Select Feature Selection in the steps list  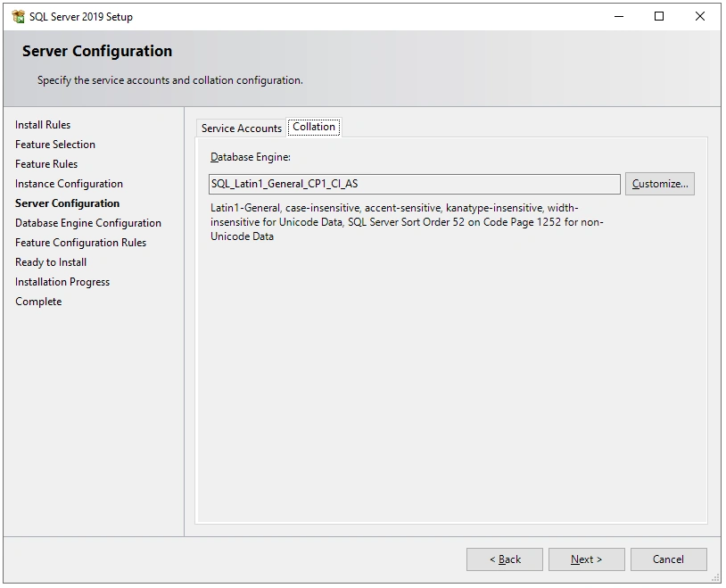[x=55, y=145]
